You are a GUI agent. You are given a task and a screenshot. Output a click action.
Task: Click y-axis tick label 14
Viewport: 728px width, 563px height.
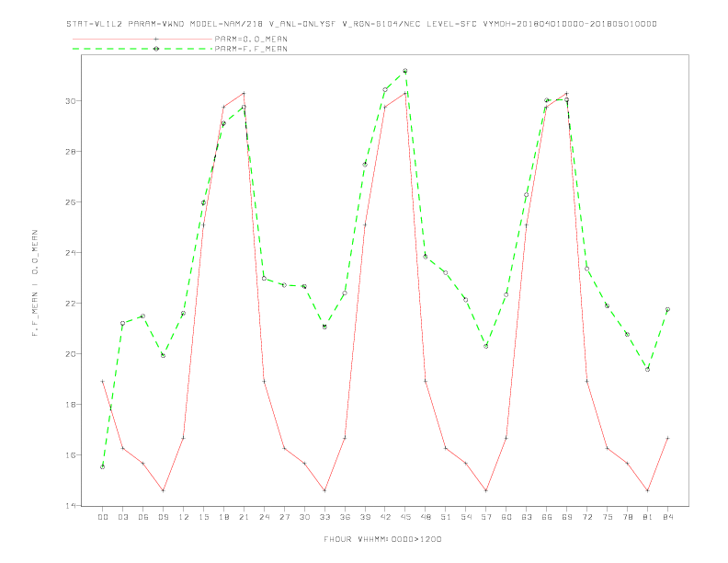coord(73,505)
